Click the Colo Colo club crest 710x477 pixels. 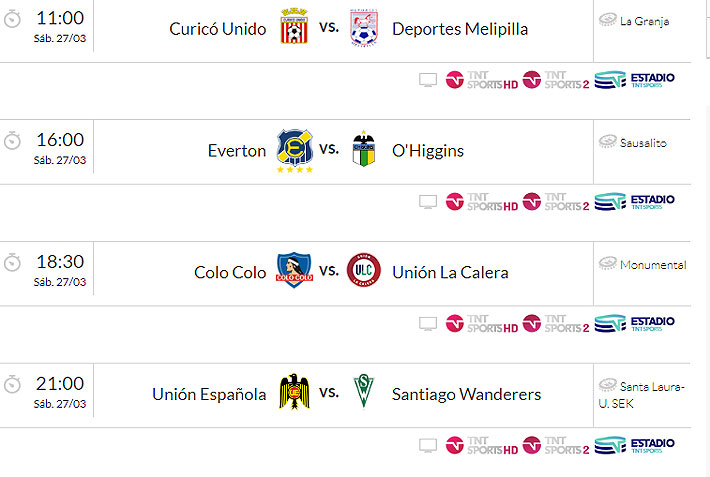click(x=294, y=272)
